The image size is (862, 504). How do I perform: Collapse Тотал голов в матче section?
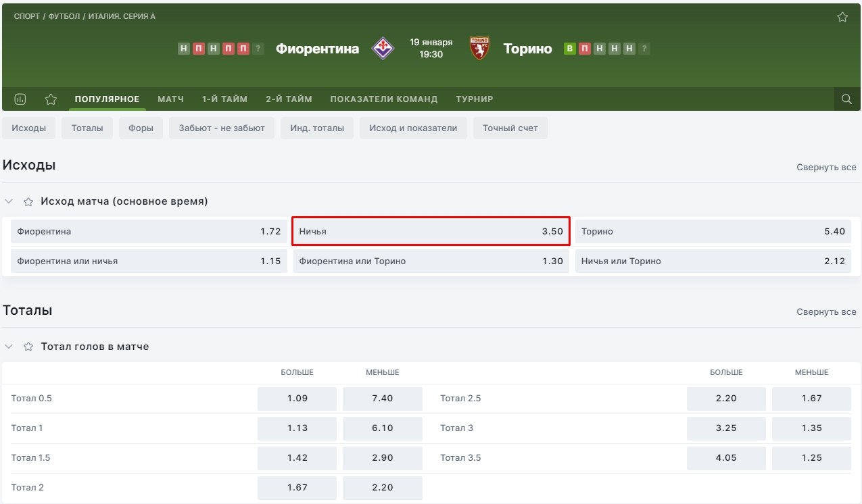[x=9, y=347]
